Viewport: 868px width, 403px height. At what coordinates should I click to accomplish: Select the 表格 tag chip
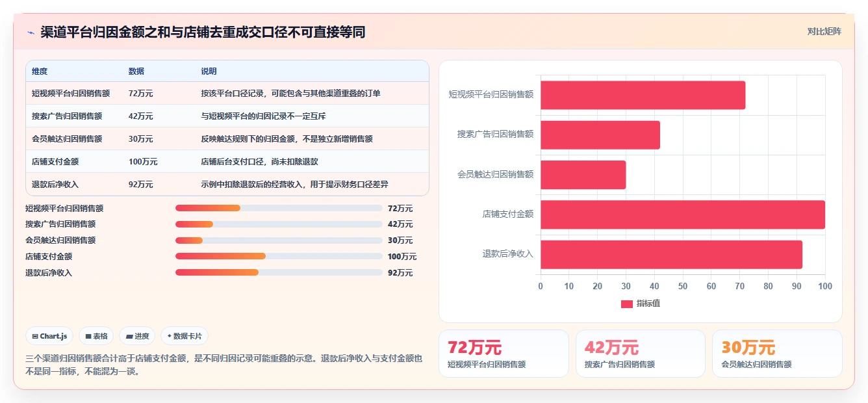coord(96,336)
